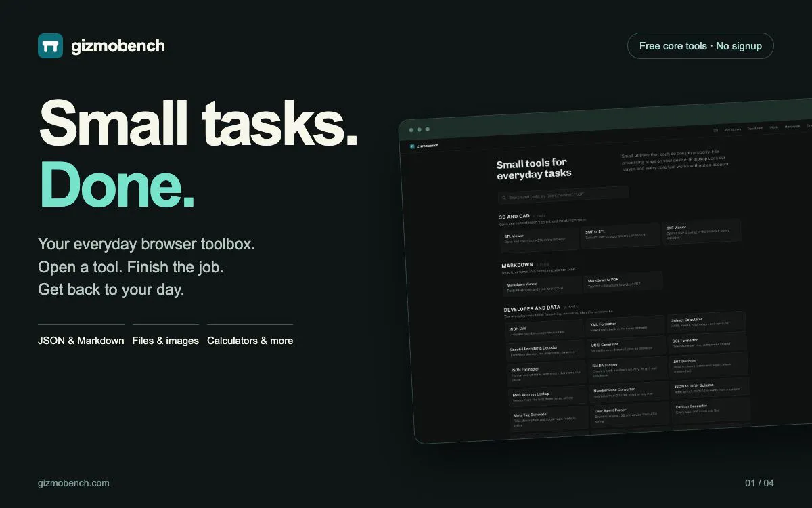Click the 'Files & images' label
Viewport: 812px width, 508px height.
[x=166, y=341]
